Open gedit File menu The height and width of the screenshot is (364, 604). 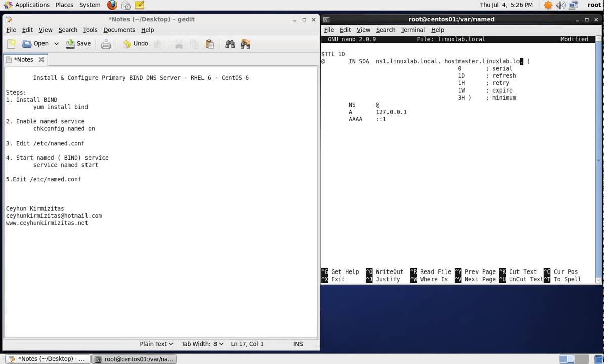[11, 30]
